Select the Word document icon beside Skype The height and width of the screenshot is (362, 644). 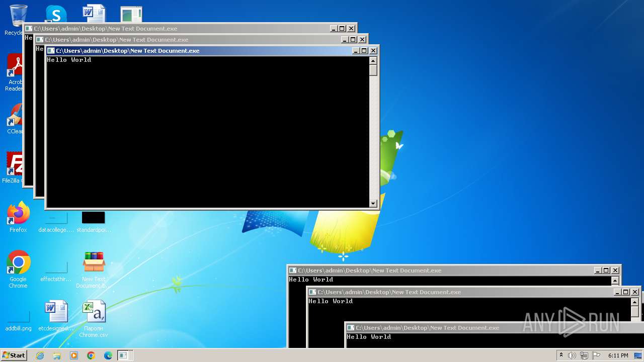coord(94,14)
